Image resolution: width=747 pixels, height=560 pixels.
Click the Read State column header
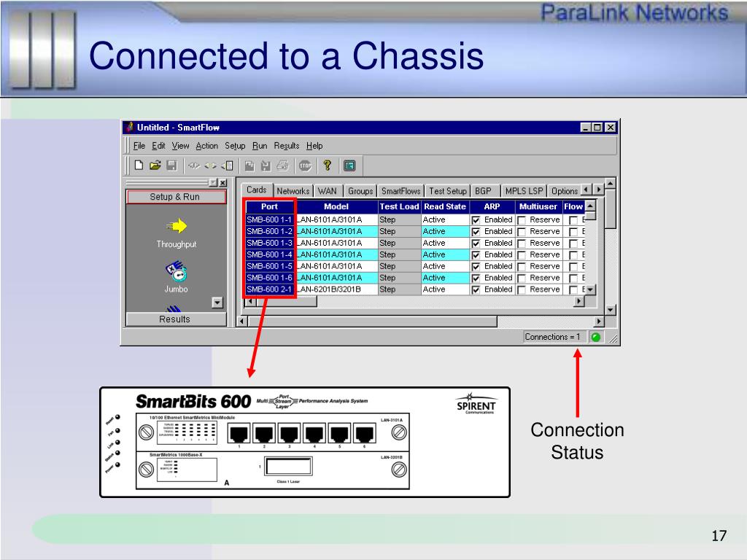445,206
